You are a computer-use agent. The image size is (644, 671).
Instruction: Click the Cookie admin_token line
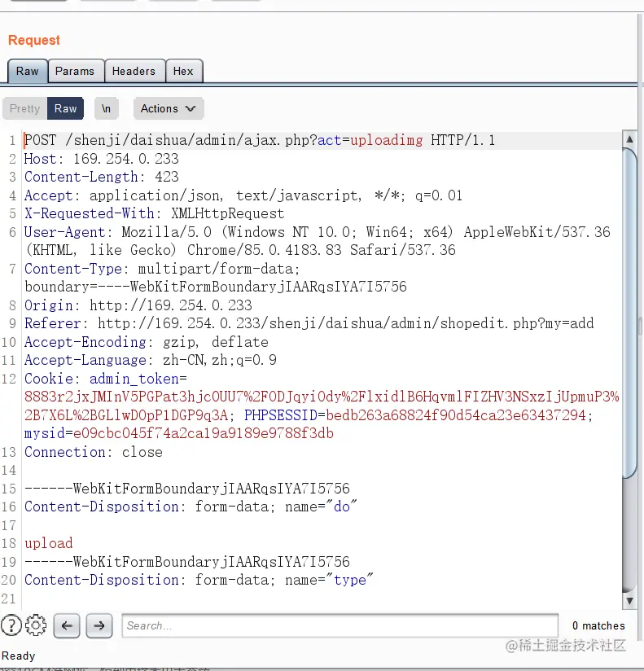click(105, 379)
